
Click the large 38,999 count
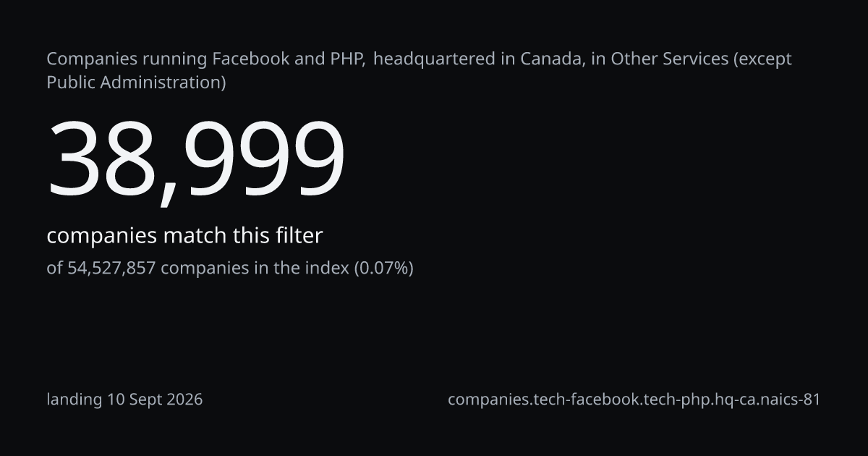tap(196, 160)
